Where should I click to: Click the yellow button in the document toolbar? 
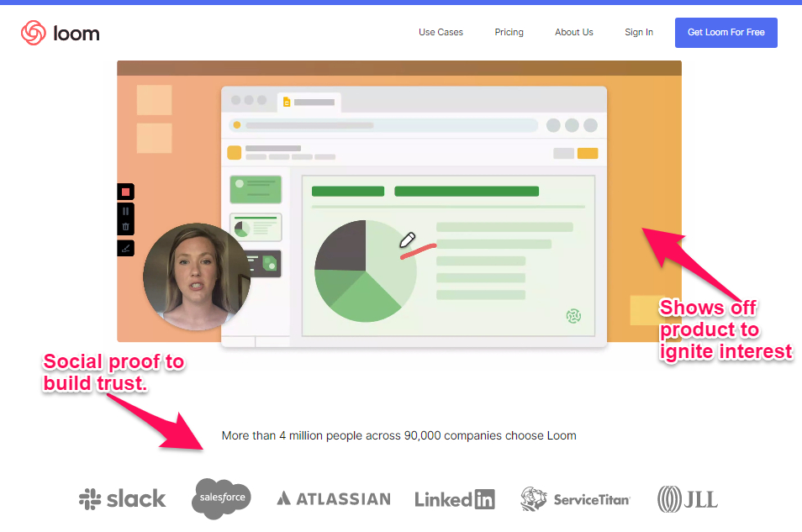[x=588, y=154]
